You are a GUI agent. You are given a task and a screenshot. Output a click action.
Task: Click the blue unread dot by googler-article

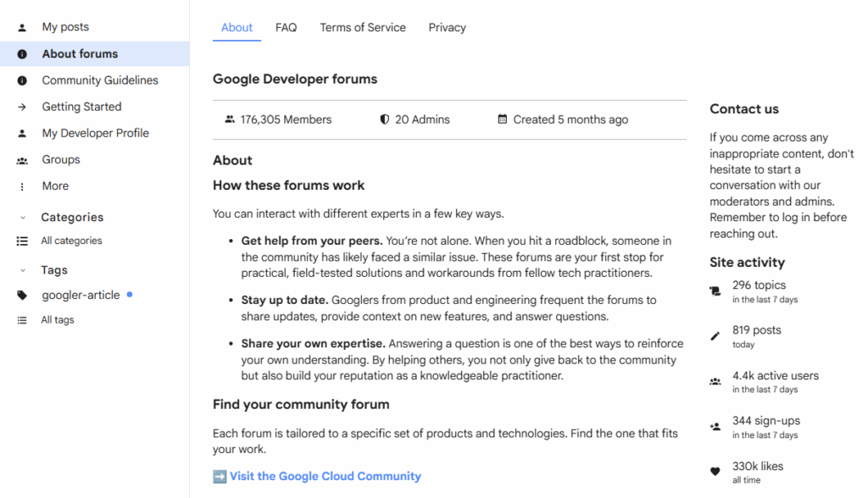[130, 295]
